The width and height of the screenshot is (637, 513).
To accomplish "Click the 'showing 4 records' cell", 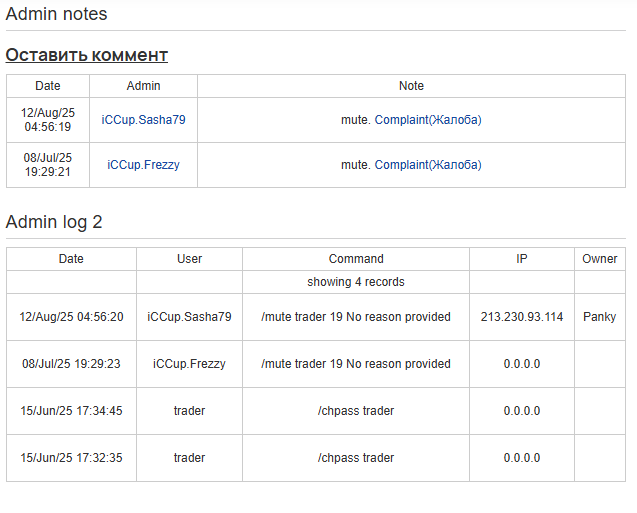I will tap(356, 282).
